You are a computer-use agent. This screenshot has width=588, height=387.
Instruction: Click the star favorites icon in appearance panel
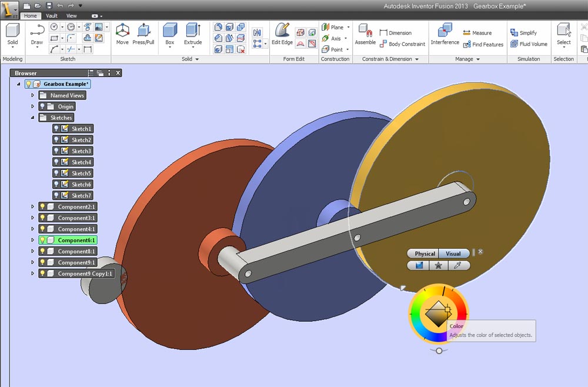tap(438, 265)
